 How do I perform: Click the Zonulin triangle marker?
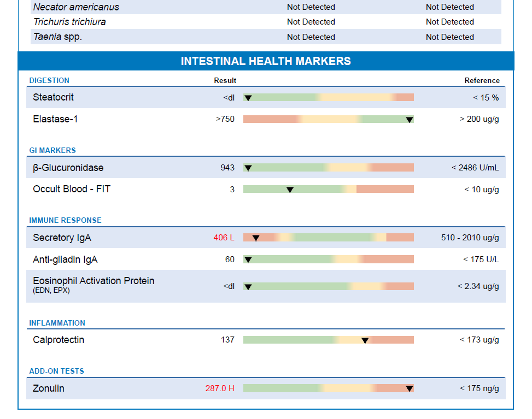click(x=409, y=388)
